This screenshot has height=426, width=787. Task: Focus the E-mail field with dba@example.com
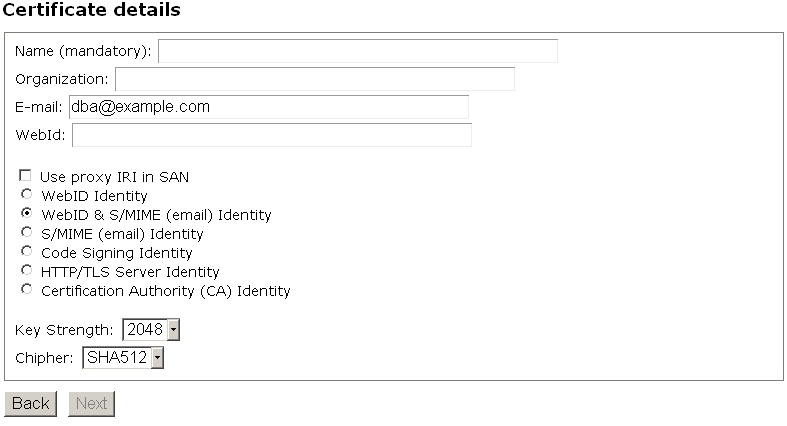point(268,107)
